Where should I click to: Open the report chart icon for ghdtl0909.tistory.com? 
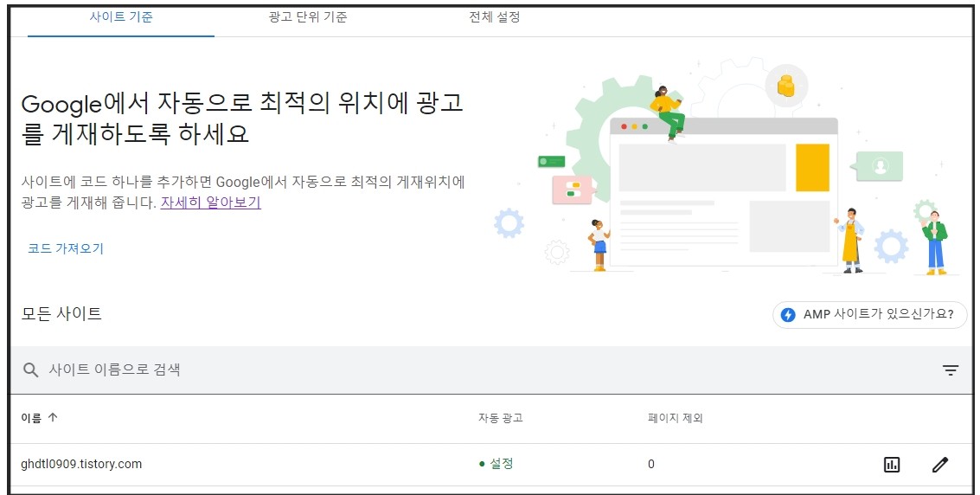tap(892, 465)
